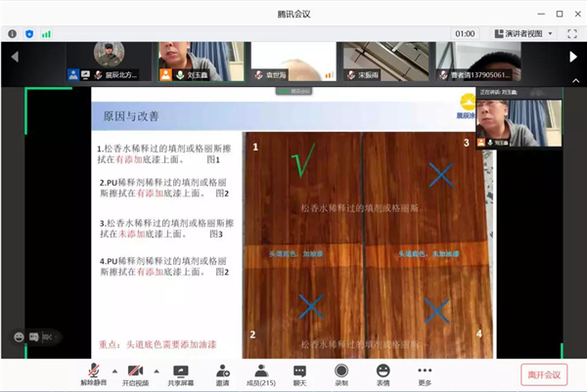Viewport: 587px width, 392px height.
Task: Open the 成员(215) members list
Action: (x=261, y=374)
